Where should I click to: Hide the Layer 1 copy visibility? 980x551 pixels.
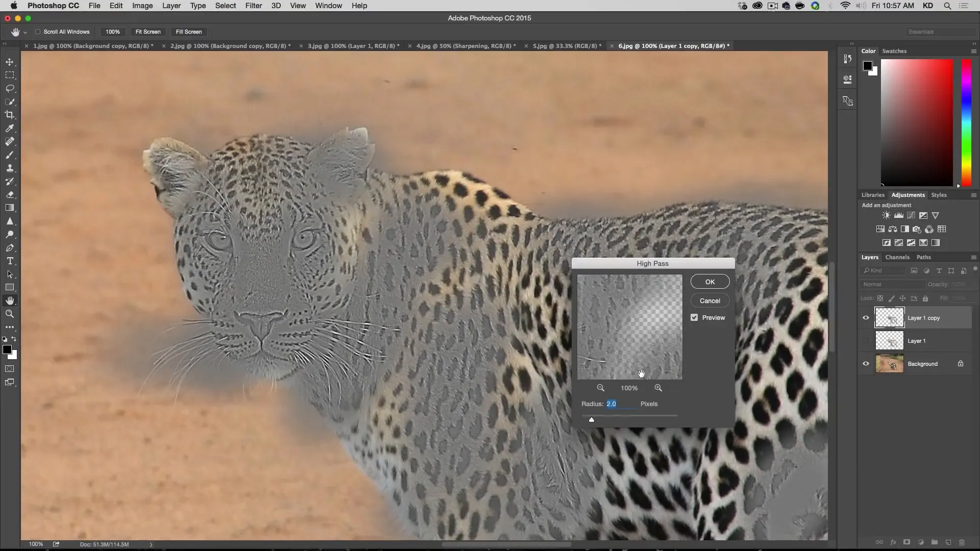coord(866,317)
